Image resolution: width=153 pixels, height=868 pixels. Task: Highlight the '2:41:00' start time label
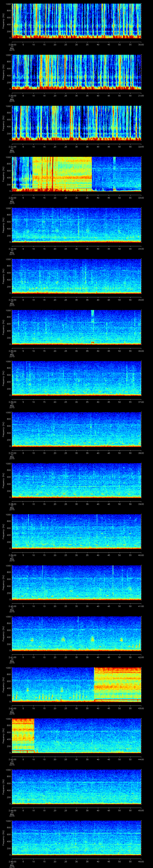(12, 657)
